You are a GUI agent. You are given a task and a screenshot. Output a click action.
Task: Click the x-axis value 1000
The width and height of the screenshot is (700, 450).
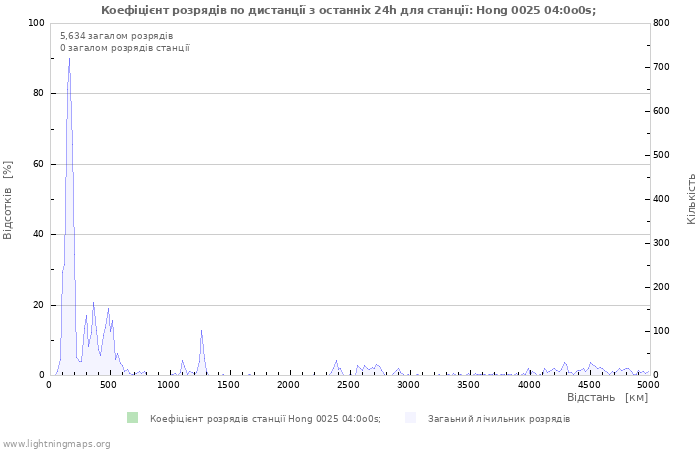pos(167,384)
